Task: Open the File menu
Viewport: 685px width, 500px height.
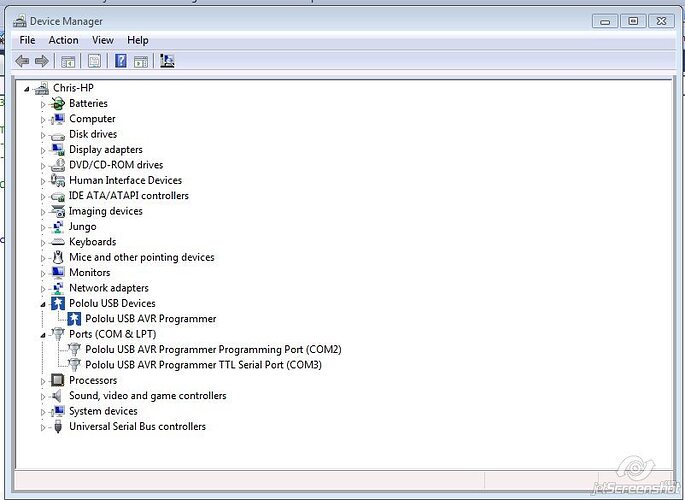Action: [x=27, y=40]
